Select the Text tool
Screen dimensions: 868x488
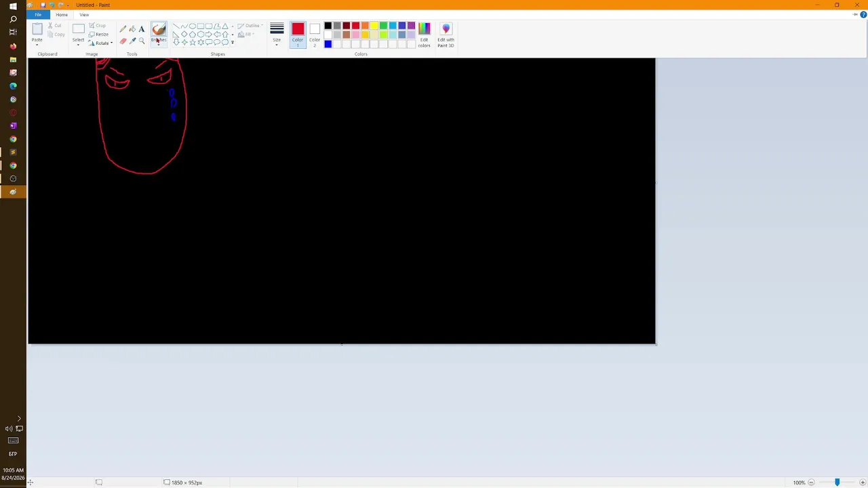[x=142, y=29]
